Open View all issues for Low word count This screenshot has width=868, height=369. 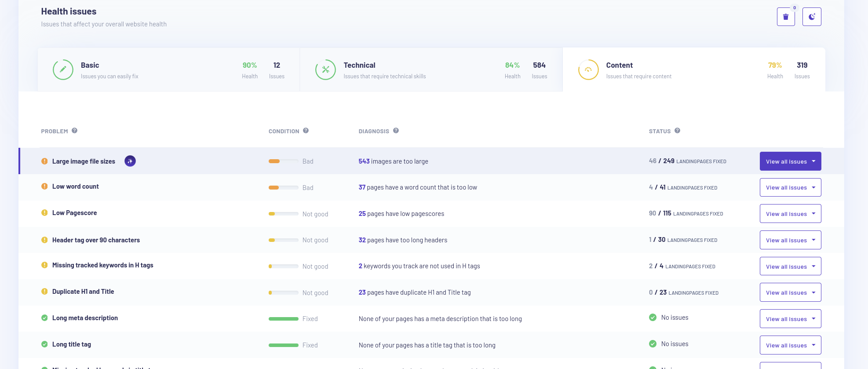tap(790, 187)
